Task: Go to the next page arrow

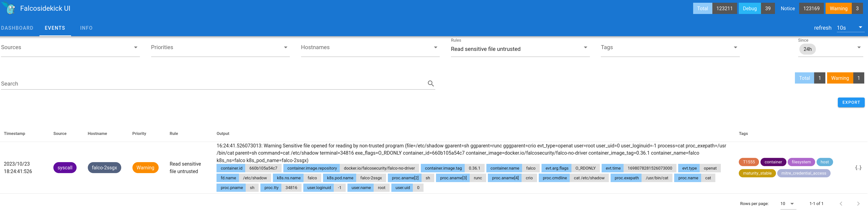Action: point(858,204)
